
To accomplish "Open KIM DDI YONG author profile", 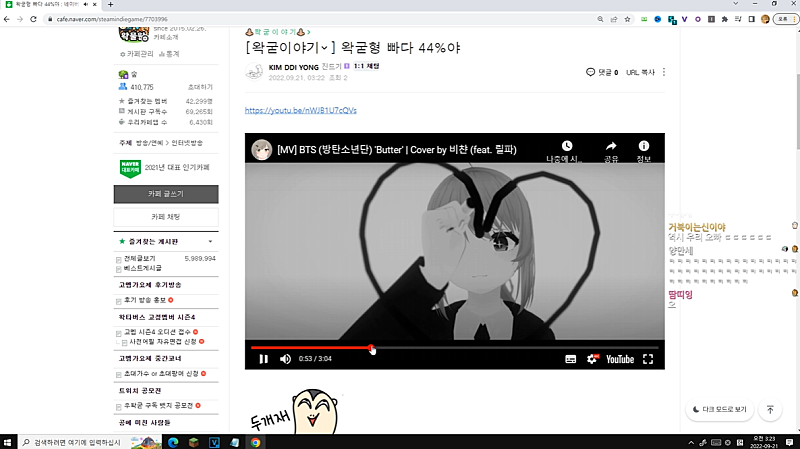I will tap(293, 67).
